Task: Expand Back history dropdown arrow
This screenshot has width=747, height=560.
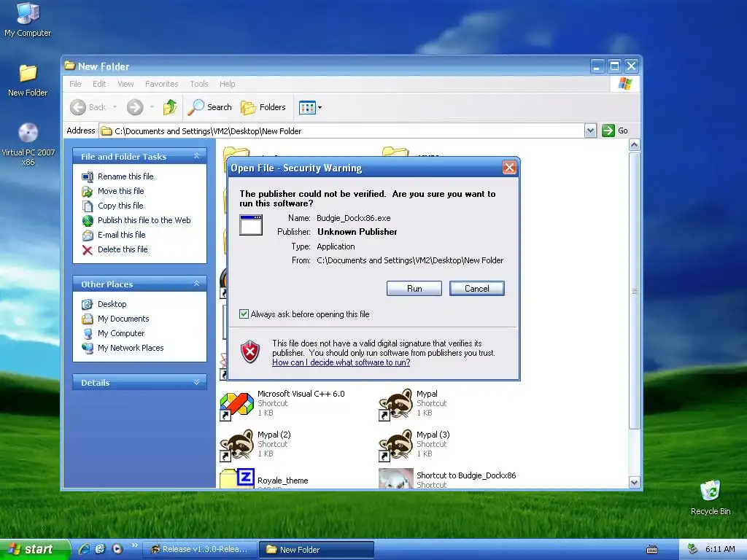Action: click(115, 107)
